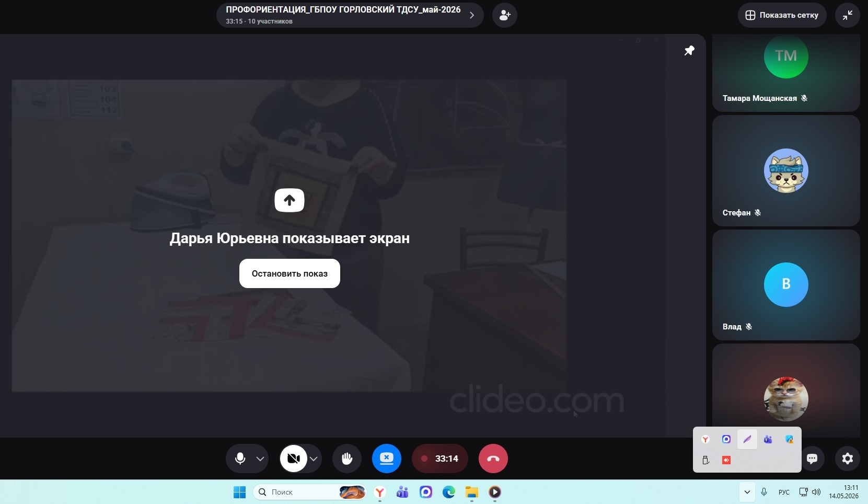Unpin the shared screen with the pin icon
868x504 pixels.
(689, 50)
